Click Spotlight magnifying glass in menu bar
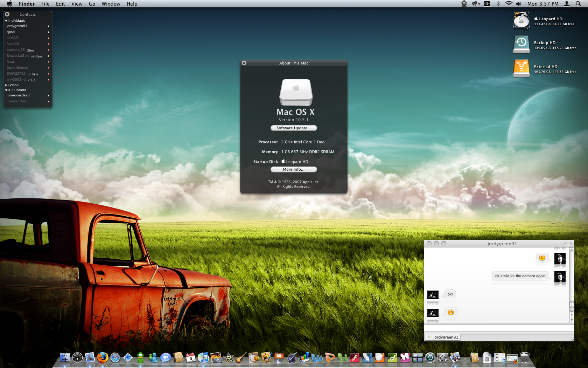 coord(578,4)
